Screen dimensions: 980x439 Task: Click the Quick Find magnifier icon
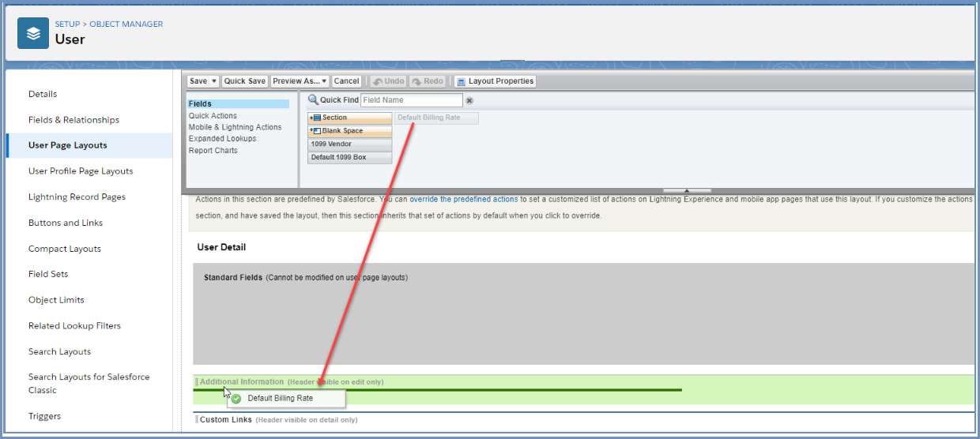(313, 100)
